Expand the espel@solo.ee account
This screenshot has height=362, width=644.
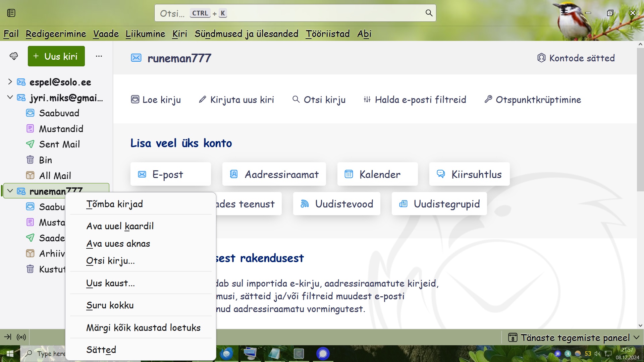click(x=10, y=82)
